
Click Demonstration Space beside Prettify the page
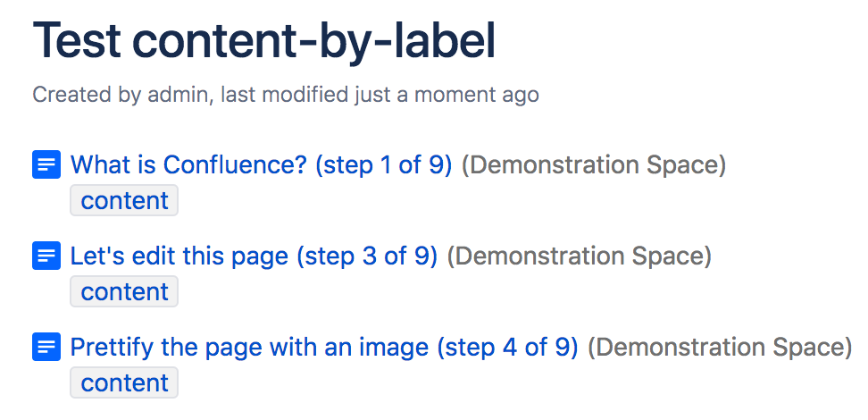(x=720, y=347)
